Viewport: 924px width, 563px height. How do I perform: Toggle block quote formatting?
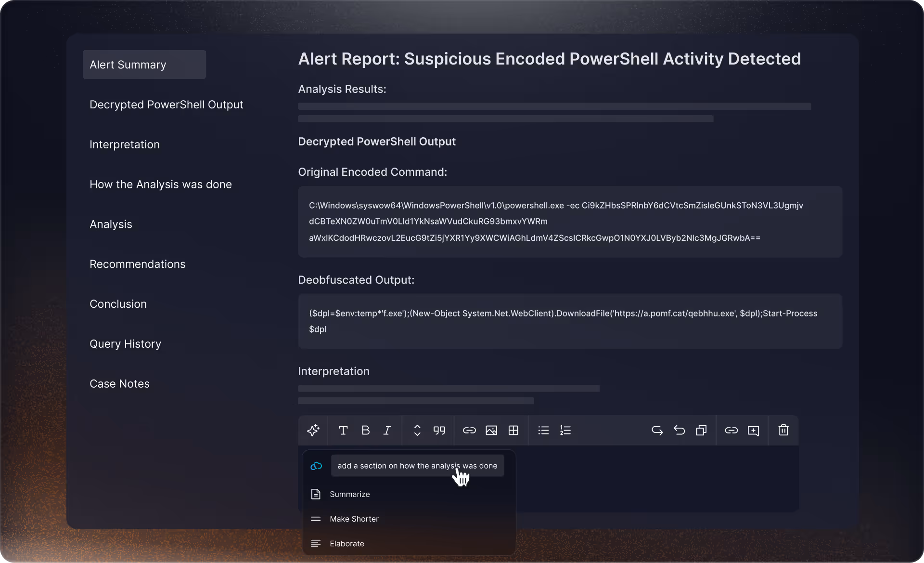pos(439,430)
